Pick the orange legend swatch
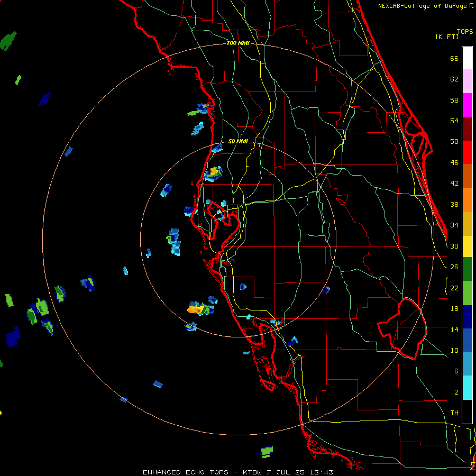476x476 pixels. [x=467, y=199]
